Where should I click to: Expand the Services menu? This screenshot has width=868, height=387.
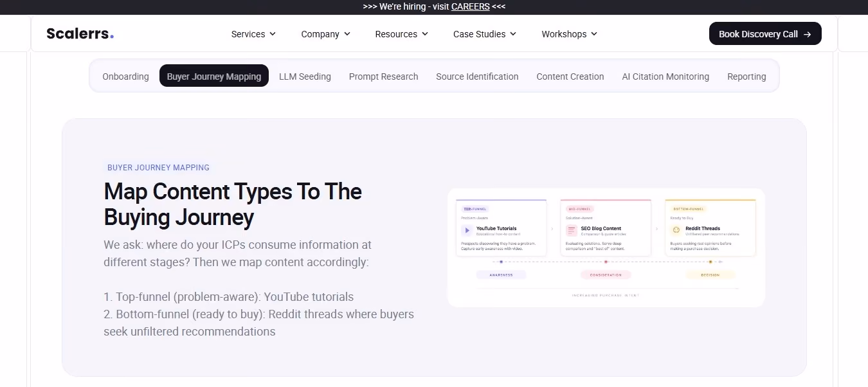click(253, 34)
